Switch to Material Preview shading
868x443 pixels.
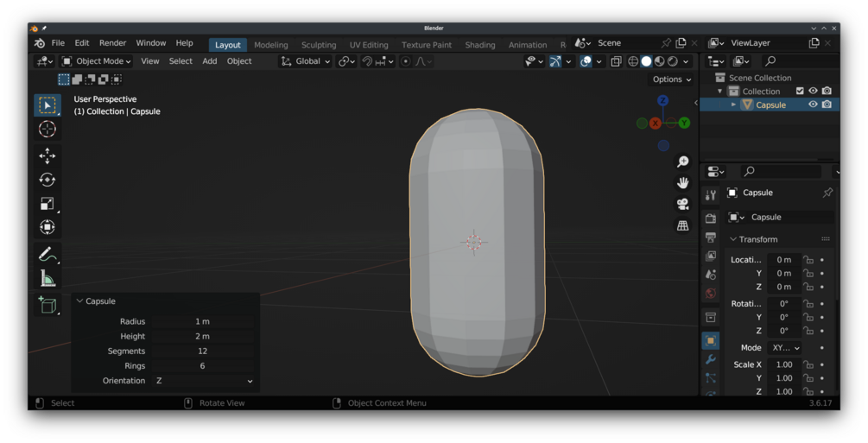tap(659, 61)
